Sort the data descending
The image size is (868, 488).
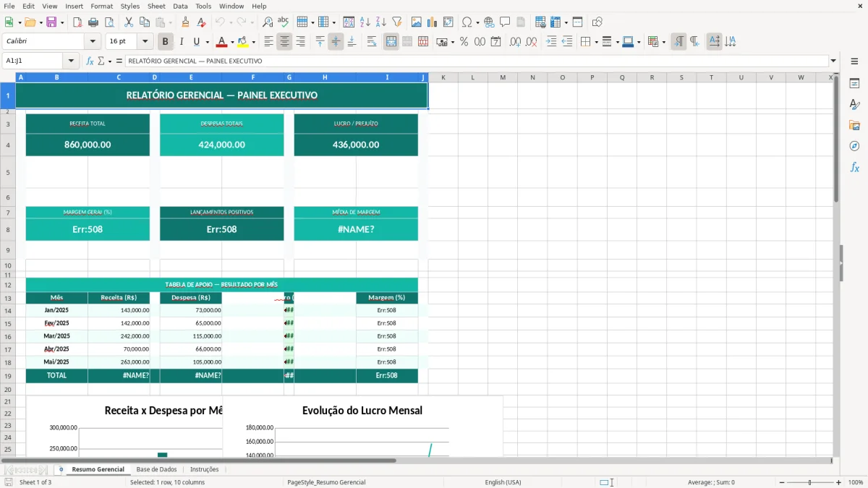(381, 22)
